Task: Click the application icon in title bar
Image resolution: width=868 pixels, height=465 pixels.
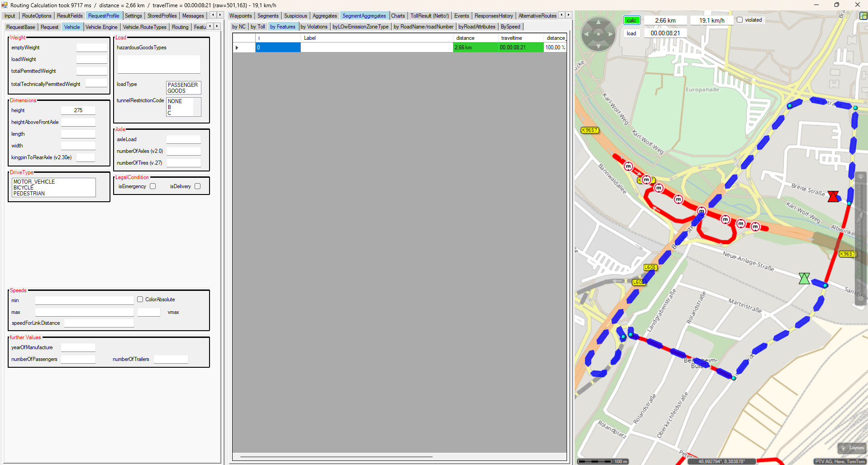Action: 5,5
